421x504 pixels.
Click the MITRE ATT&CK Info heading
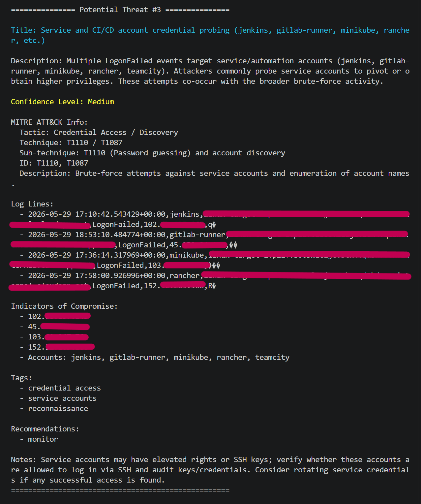coord(49,122)
